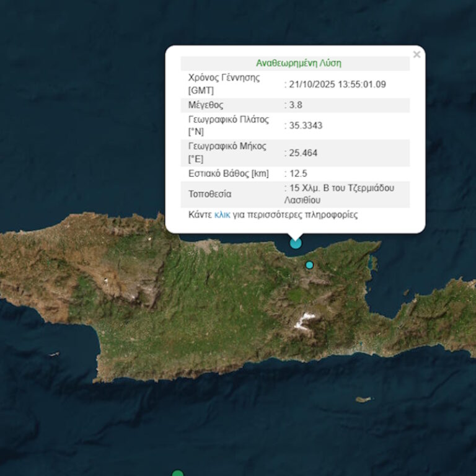Image resolution: width=476 pixels, height=476 pixels.
Task: Click the focal depth value 12.5
Action: pyautogui.click(x=298, y=174)
